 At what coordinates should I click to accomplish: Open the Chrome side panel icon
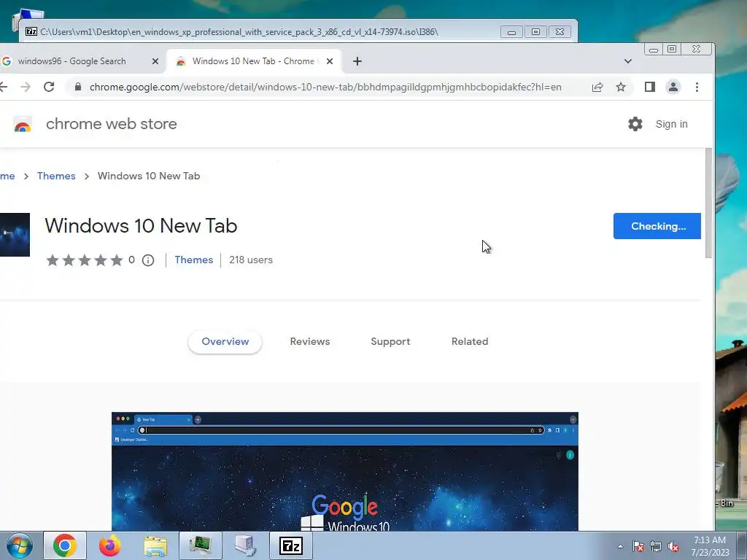[x=650, y=87]
